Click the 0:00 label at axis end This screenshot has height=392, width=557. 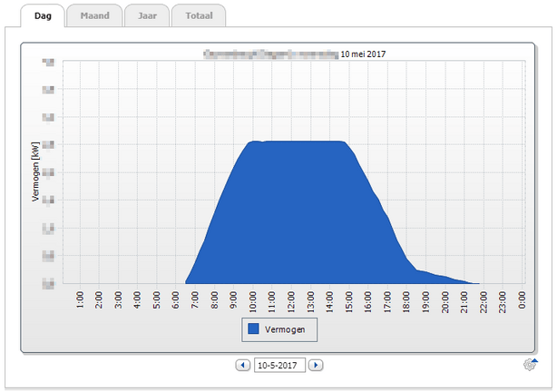click(523, 300)
